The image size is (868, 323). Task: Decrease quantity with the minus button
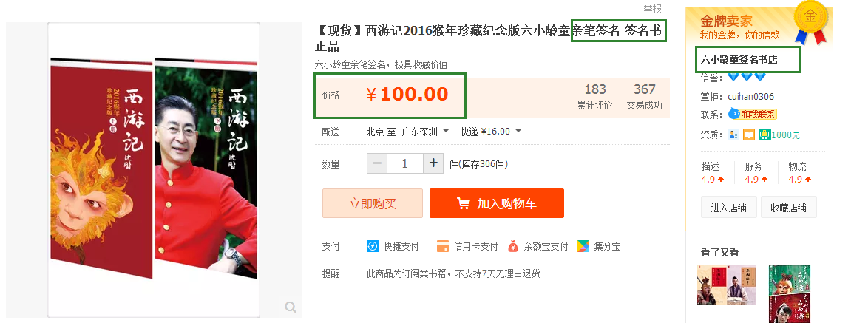pyautogui.click(x=377, y=163)
